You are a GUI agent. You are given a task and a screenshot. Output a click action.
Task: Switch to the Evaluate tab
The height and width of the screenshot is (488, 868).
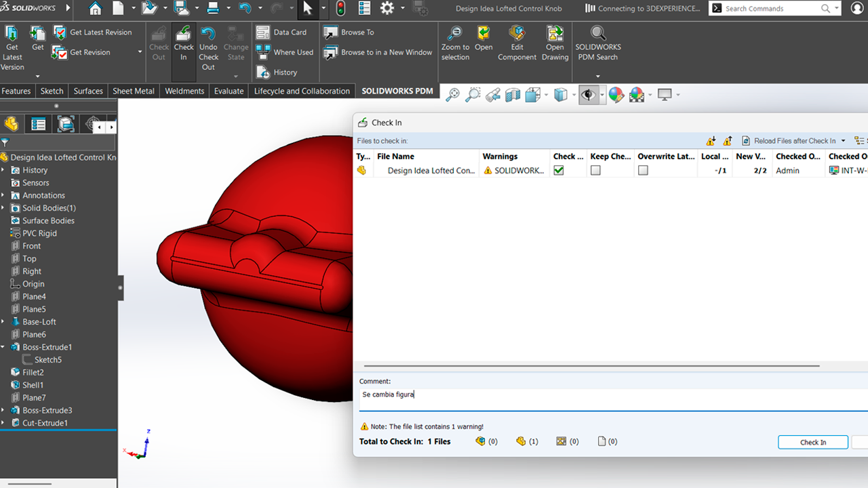click(x=229, y=91)
